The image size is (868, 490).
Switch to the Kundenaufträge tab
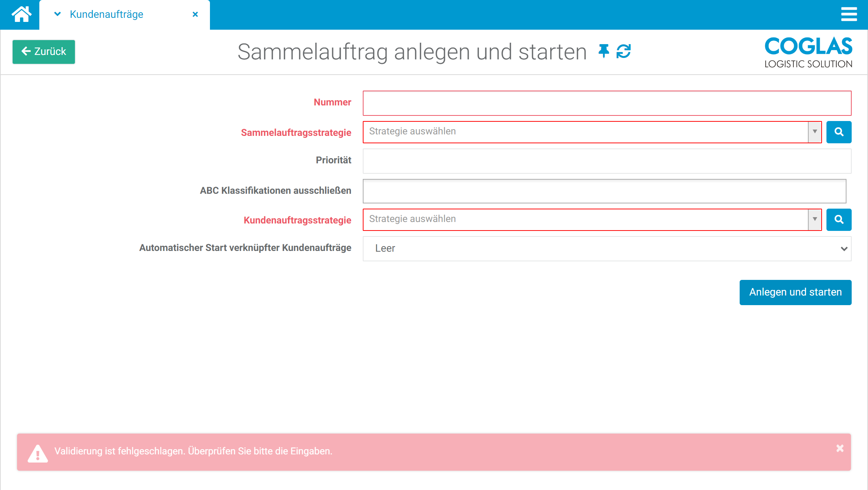(x=106, y=14)
